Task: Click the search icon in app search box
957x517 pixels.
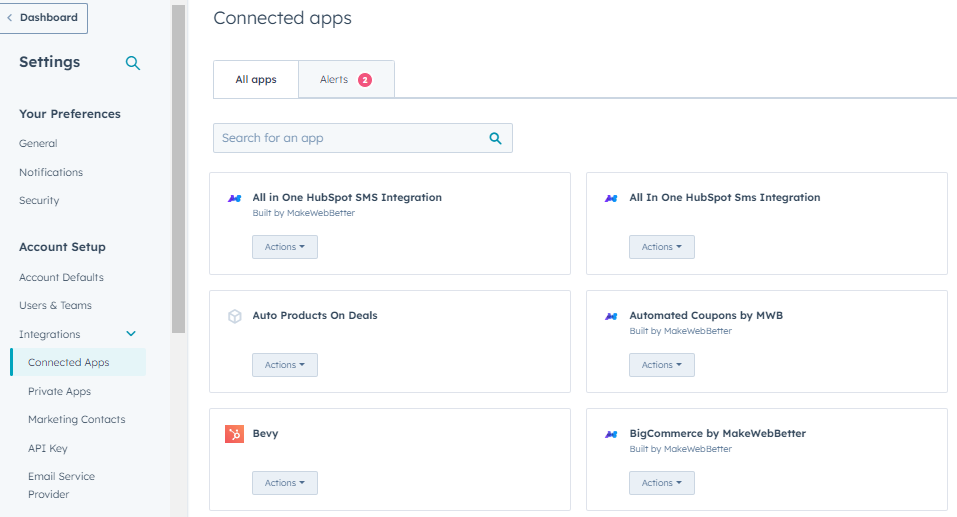Action: click(495, 138)
